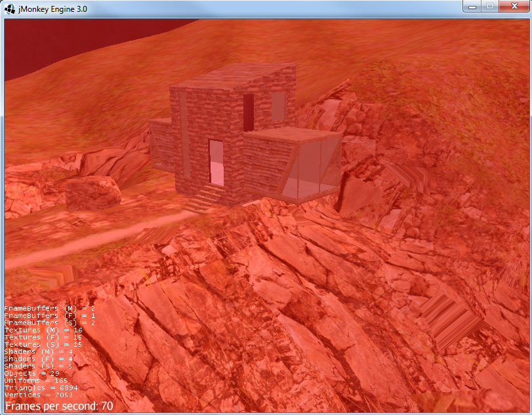Click the tall doorway on the house front
The width and height of the screenshot is (532, 415).
pyautogui.click(x=216, y=161)
